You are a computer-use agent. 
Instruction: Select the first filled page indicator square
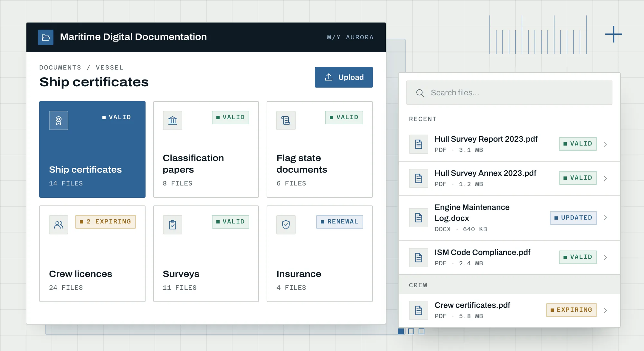[x=401, y=331]
